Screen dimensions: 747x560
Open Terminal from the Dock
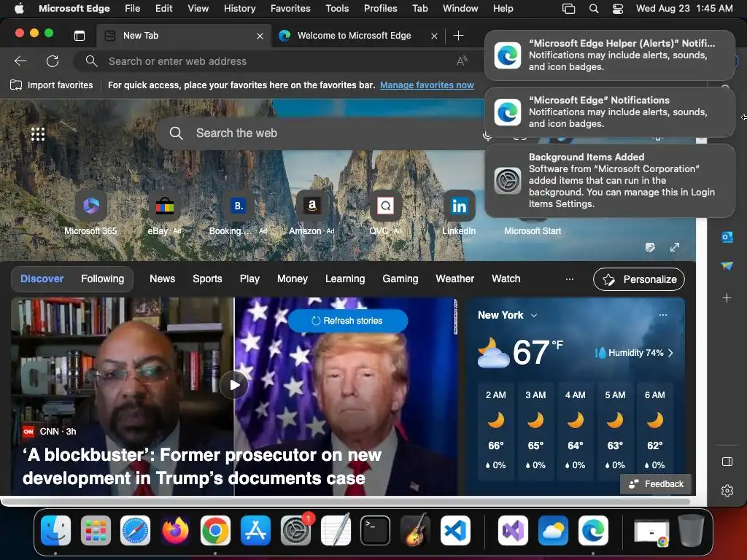click(376, 531)
